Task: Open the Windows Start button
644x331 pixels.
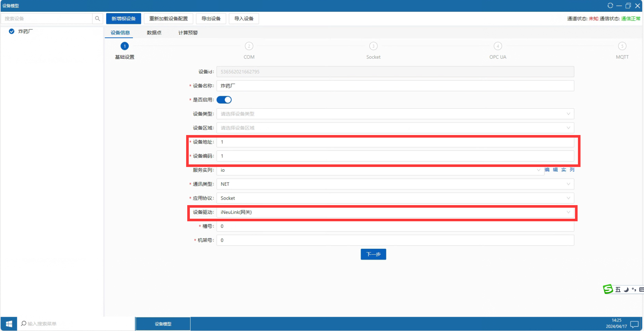Action: point(9,324)
